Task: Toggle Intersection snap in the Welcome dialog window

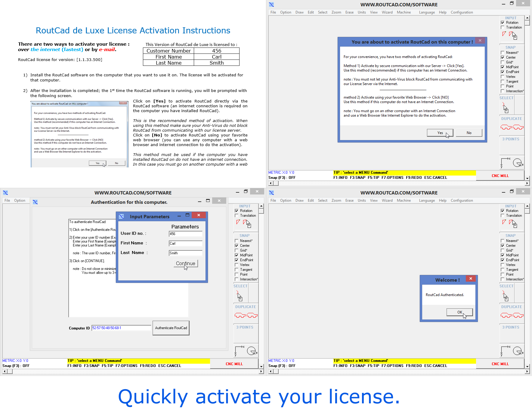Action: 503,279
